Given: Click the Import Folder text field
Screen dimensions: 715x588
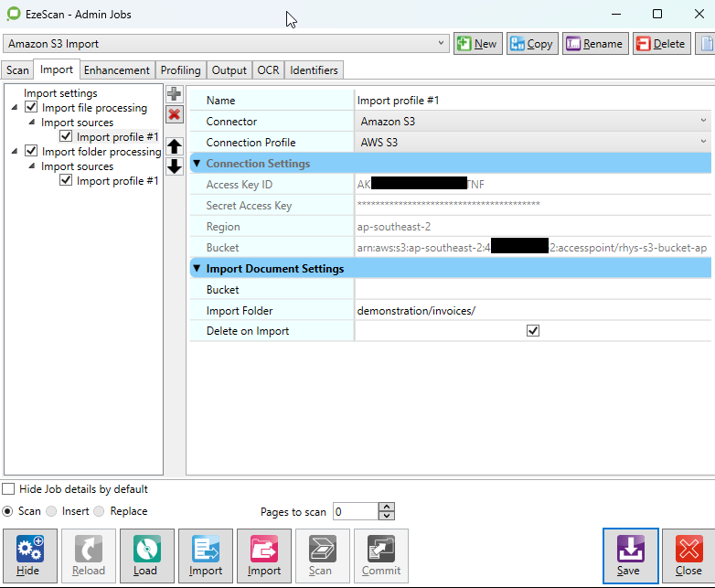Looking at the screenshot, I should (x=530, y=311).
